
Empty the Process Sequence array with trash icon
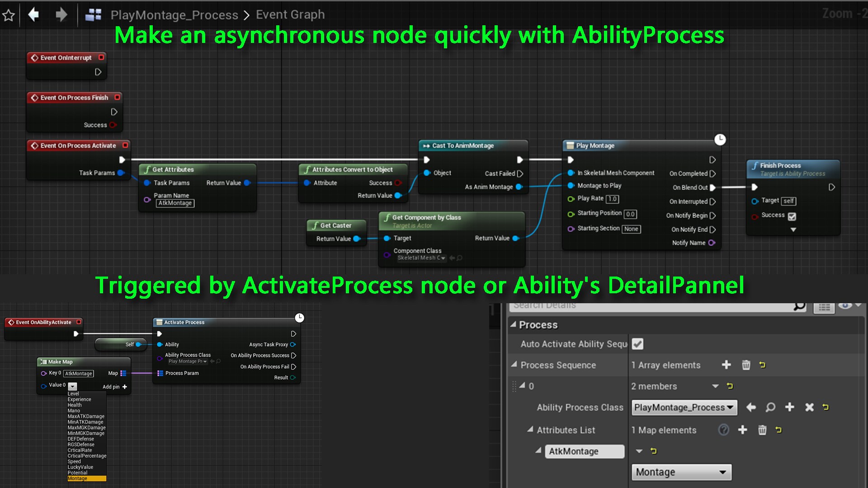pyautogui.click(x=746, y=365)
